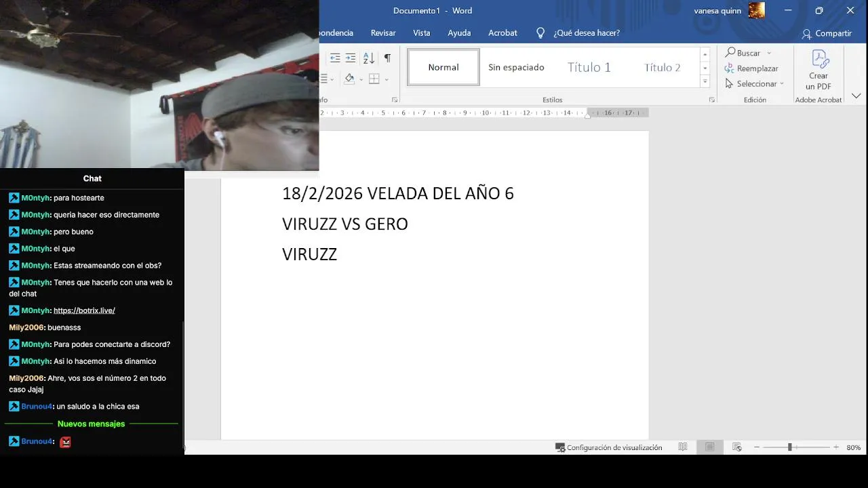The image size is (868, 488).
Task: Click M0ntyh's badge beside 'el que'
Action: pyautogui.click(x=14, y=249)
